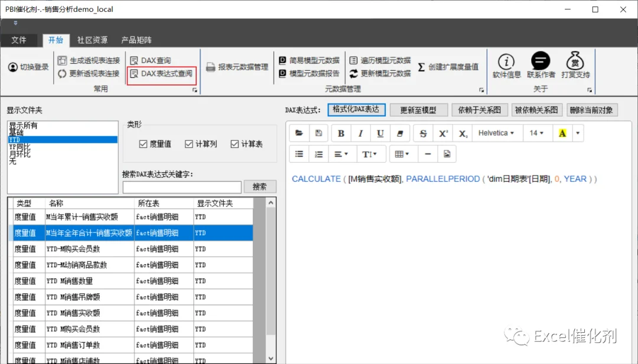The image size is (638, 364).
Task: Click the 依赖于关系图 button
Action: point(480,110)
